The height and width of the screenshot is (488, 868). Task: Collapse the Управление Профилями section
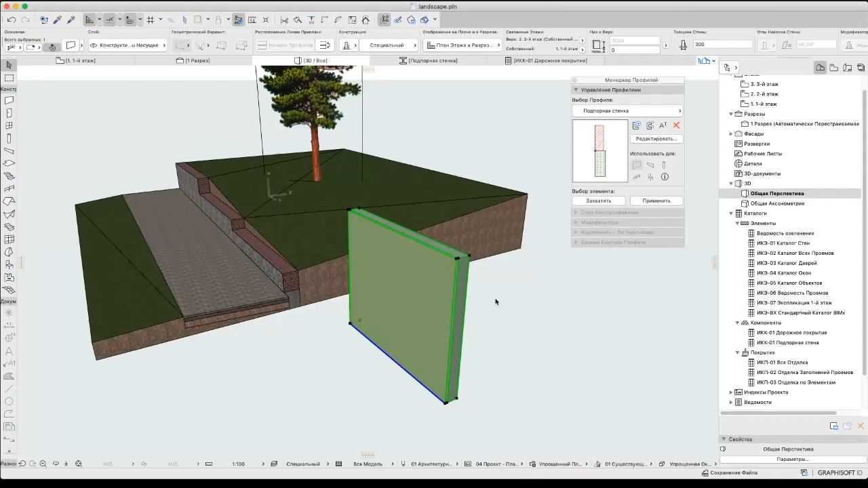[576, 89]
